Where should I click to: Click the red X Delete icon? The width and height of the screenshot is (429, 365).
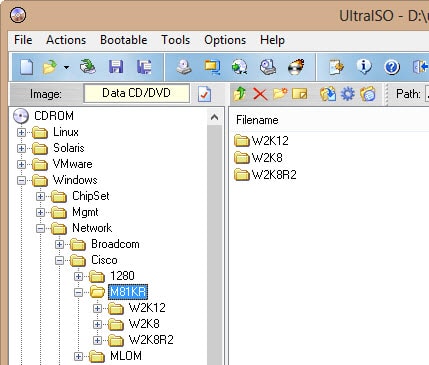(260, 94)
